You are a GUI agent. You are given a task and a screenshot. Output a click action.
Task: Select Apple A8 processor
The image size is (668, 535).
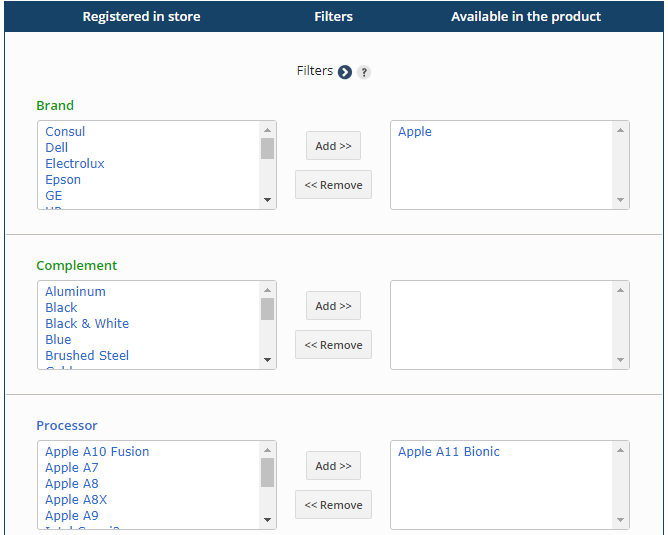click(x=72, y=484)
